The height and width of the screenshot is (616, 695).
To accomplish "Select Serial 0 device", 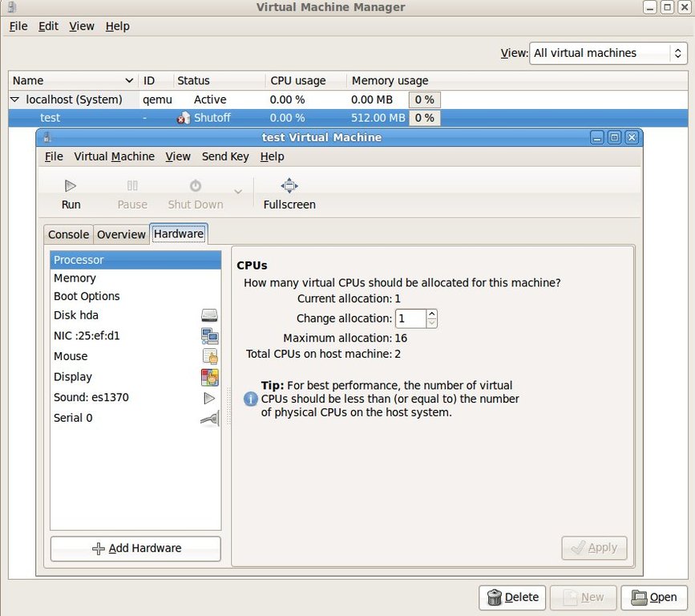I will 73,418.
